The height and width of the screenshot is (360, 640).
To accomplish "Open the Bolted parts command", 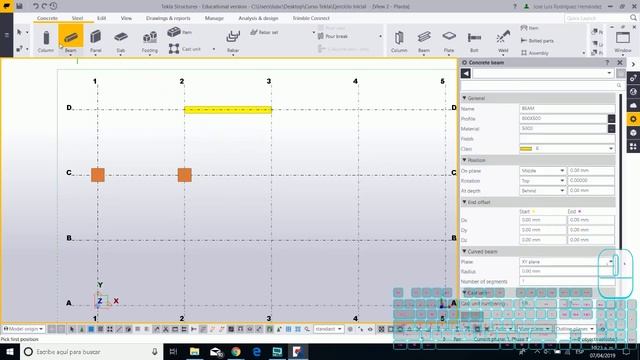I will 537,40.
